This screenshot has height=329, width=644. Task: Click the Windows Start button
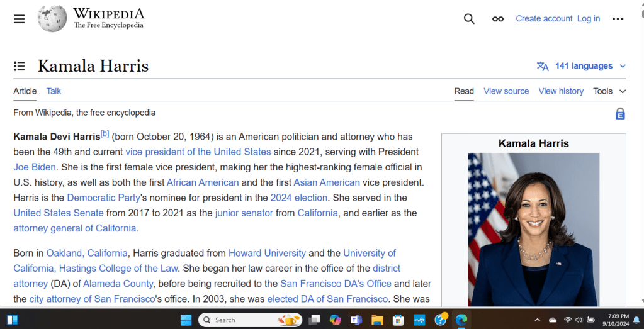[186, 320]
